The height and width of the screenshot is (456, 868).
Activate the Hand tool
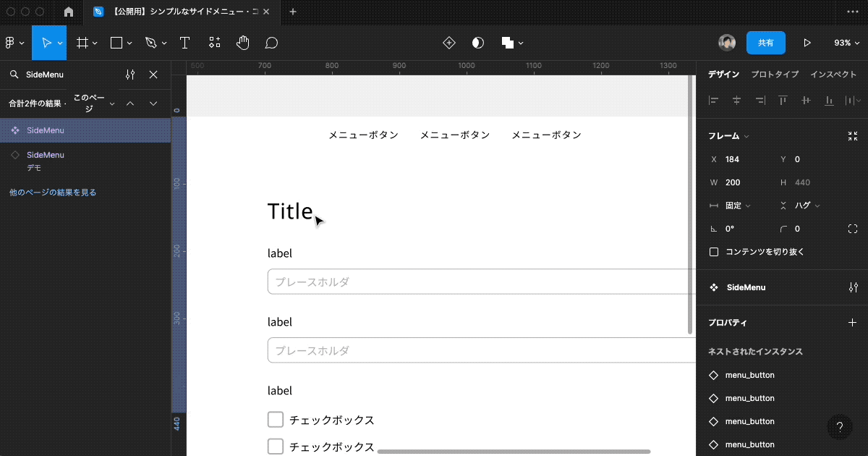point(242,43)
